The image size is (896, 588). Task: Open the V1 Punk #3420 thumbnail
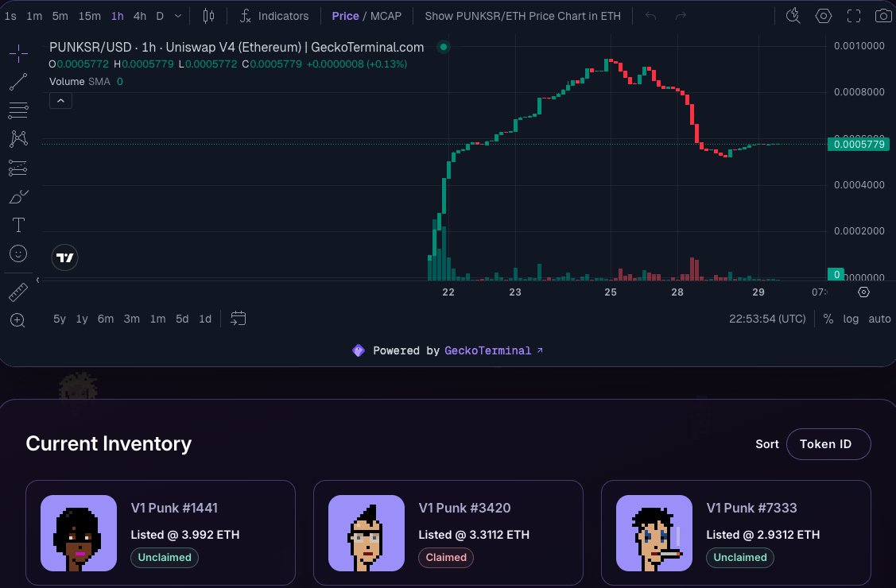367,533
